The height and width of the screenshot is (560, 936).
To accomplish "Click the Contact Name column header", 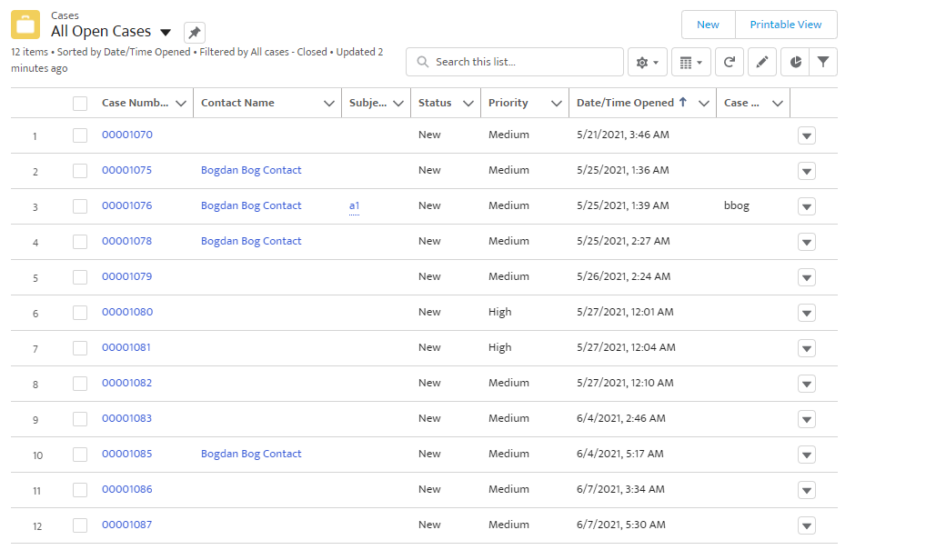I will pos(237,103).
